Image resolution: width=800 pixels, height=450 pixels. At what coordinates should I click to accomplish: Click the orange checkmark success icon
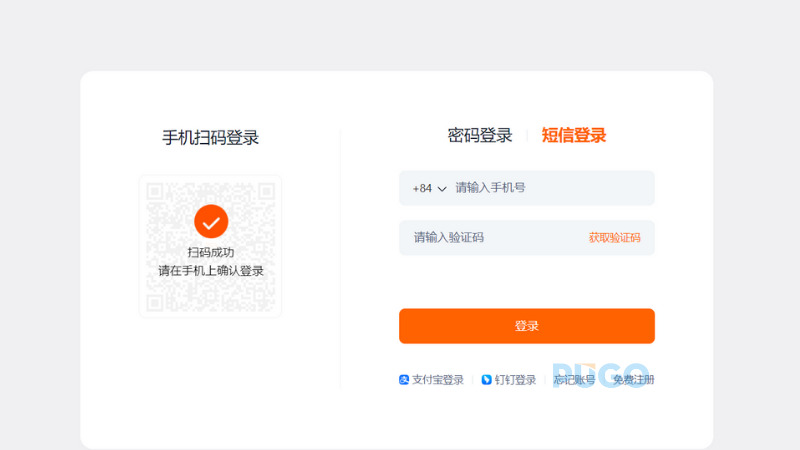coord(211,221)
